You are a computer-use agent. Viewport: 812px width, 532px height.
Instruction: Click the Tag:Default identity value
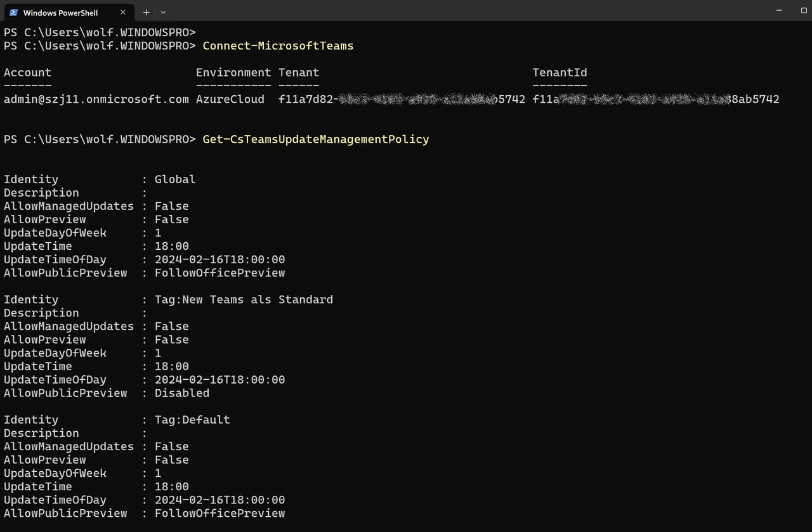(192, 420)
